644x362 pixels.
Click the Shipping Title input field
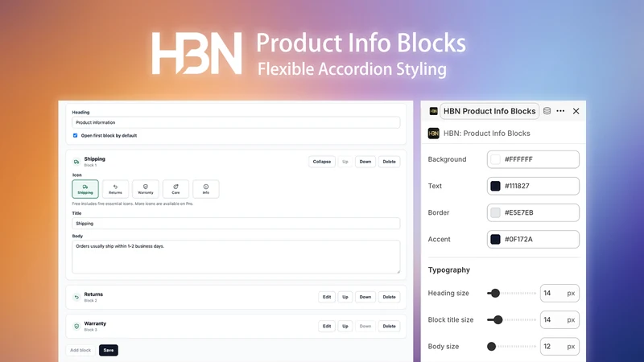pos(236,224)
